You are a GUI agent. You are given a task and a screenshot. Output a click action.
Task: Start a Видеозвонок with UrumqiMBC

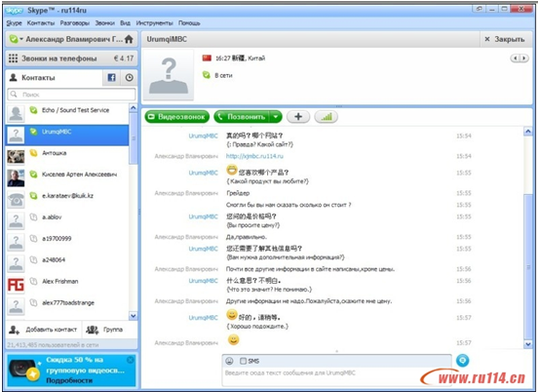[x=177, y=117]
